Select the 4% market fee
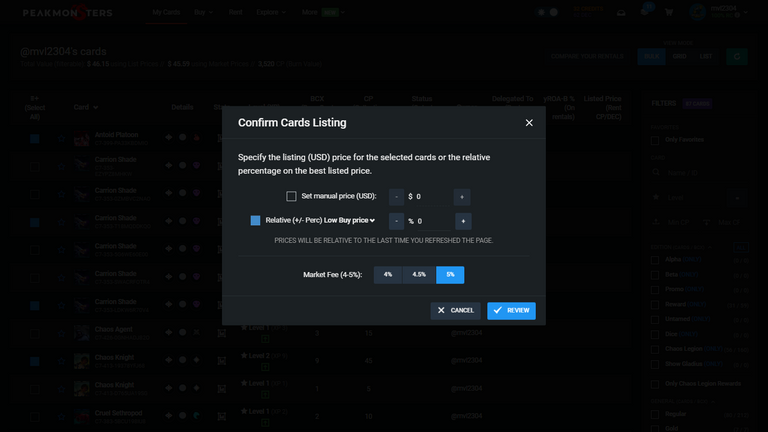 pos(388,275)
